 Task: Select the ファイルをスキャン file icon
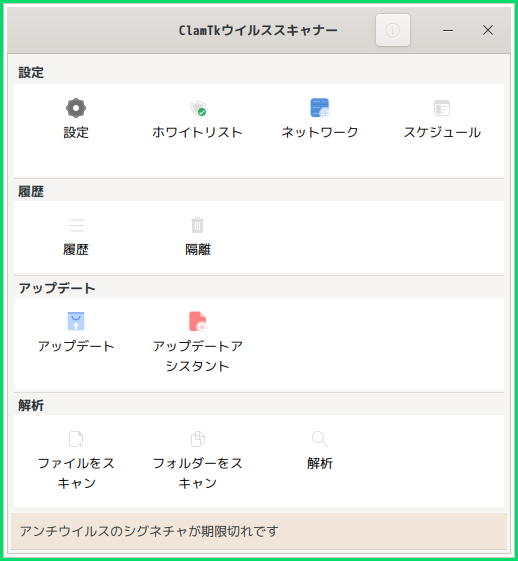point(76,439)
